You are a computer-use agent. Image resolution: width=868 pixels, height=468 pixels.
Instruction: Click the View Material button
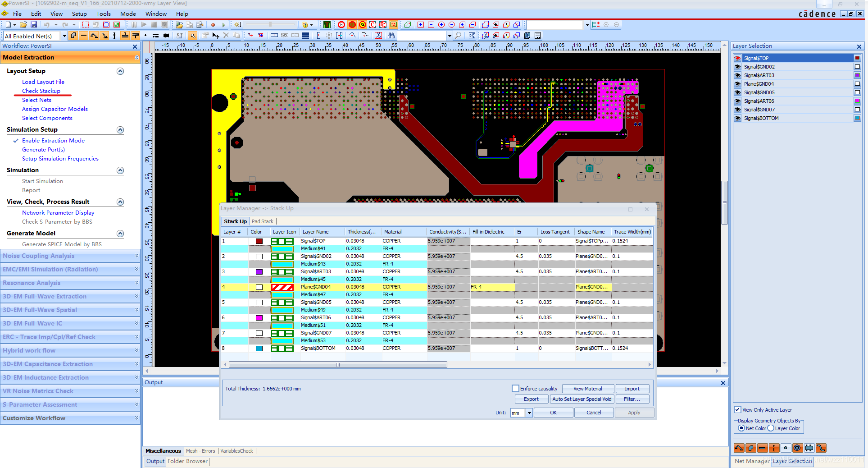tap(587, 389)
